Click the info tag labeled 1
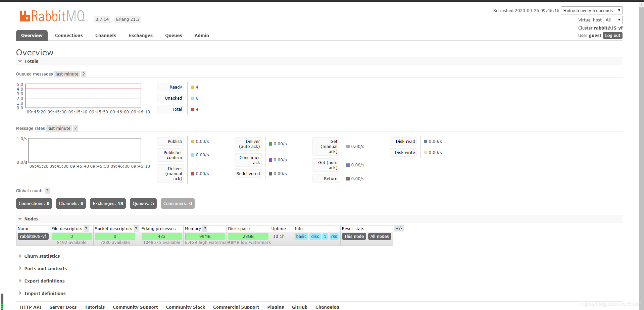644x310 pixels. click(x=325, y=237)
